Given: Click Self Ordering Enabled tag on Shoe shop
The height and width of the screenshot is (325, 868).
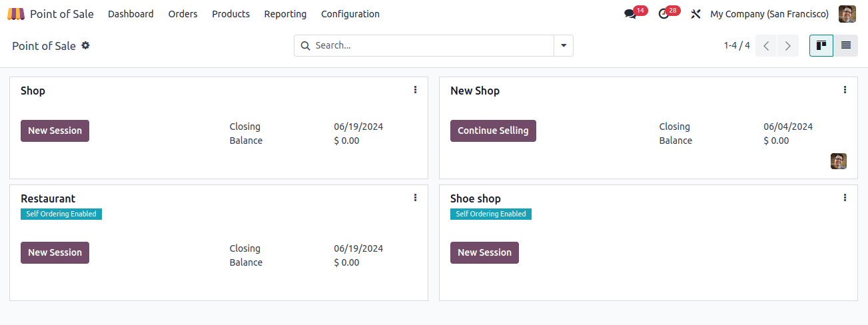Looking at the screenshot, I should point(491,214).
